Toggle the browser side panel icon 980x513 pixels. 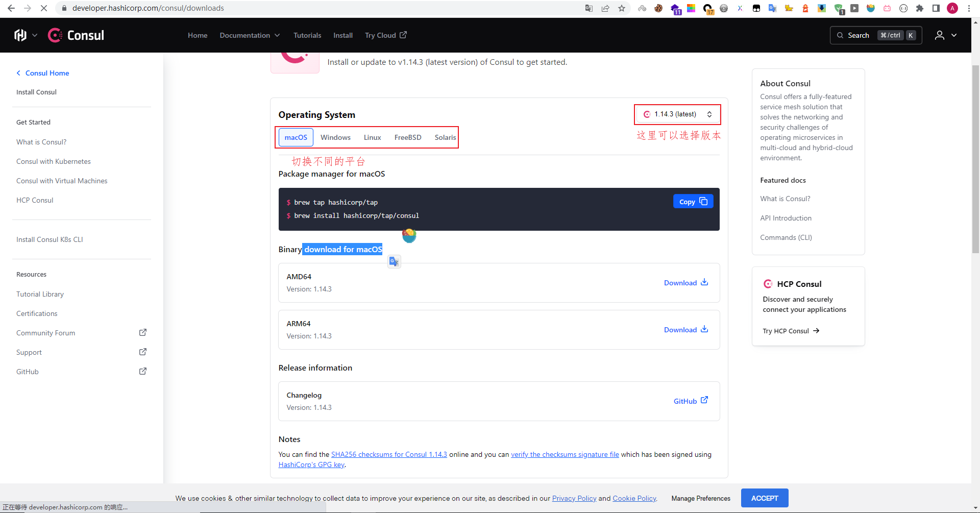(936, 8)
